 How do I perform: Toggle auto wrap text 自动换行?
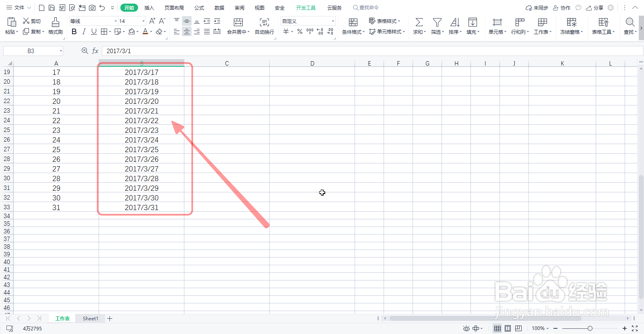point(264,26)
